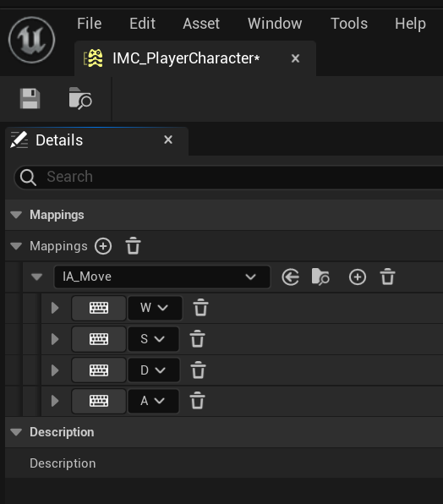Open the A key dropdown
This screenshot has height=504, width=443.
pos(154,401)
